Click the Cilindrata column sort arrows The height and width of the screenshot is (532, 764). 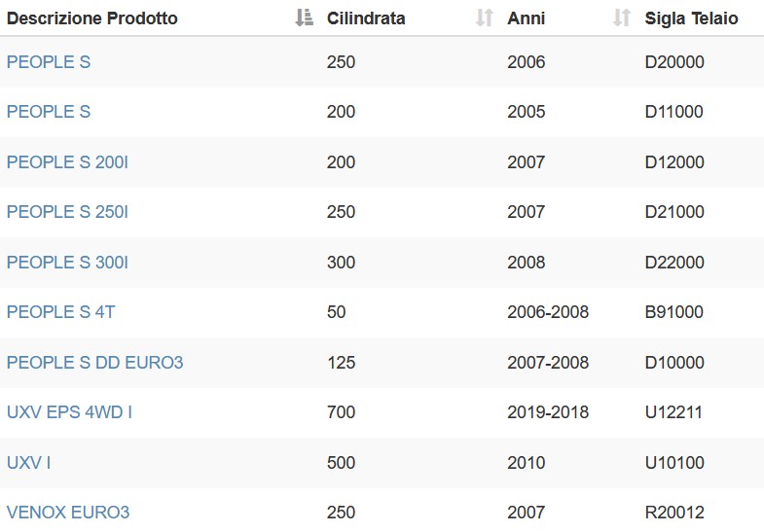click(x=485, y=18)
